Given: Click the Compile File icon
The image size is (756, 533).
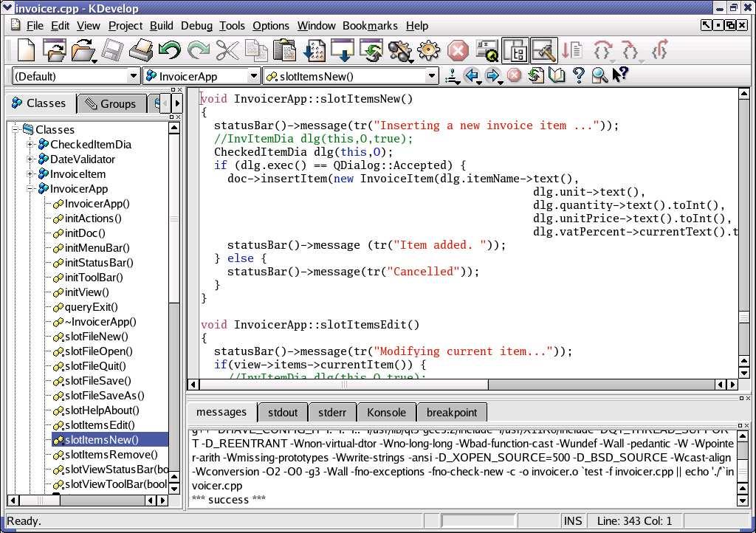Looking at the screenshot, I should 314,51.
